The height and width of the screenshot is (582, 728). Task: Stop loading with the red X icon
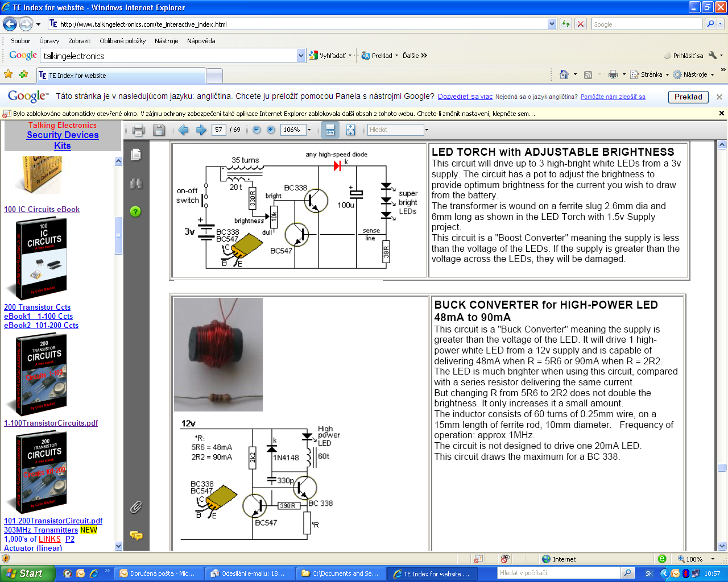pos(580,24)
